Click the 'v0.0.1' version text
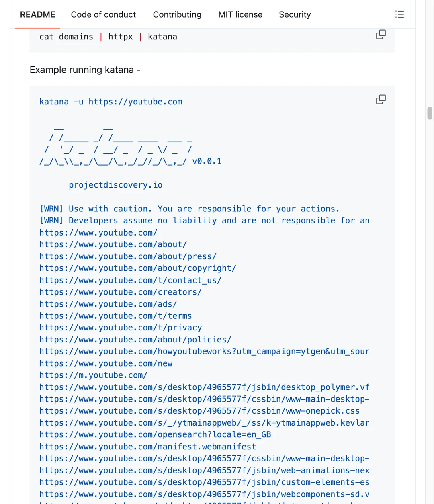434x504 pixels. 207,161
